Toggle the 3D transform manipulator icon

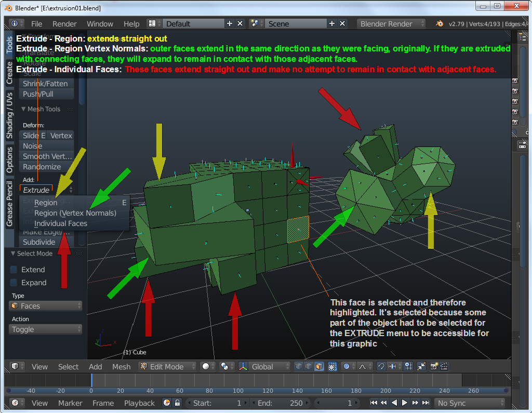243,366
